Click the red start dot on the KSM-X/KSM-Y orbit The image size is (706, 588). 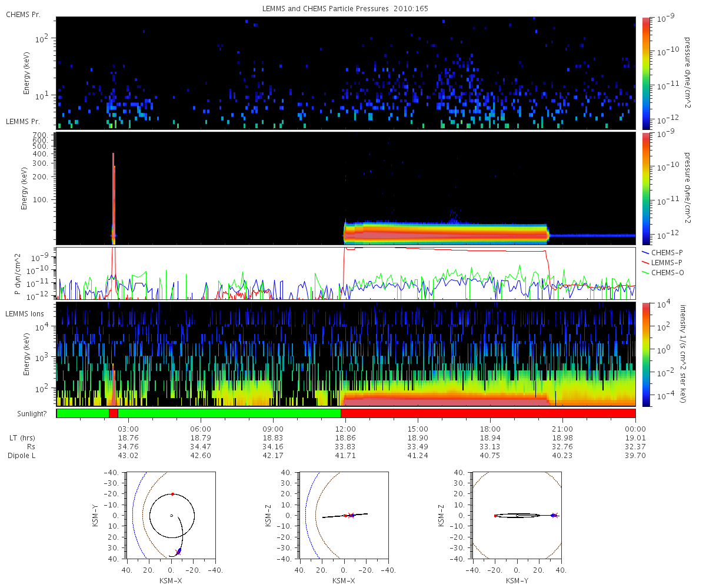(172, 494)
